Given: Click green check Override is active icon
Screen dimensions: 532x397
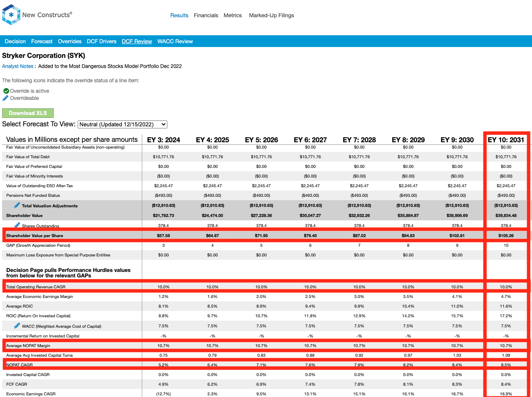Looking at the screenshot, I should (6, 91).
